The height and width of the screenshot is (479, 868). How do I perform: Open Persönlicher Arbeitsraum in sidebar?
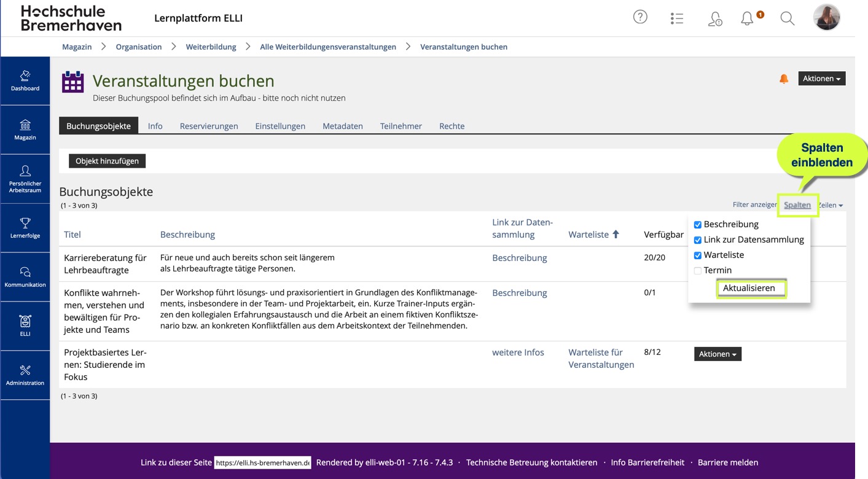[x=25, y=179]
